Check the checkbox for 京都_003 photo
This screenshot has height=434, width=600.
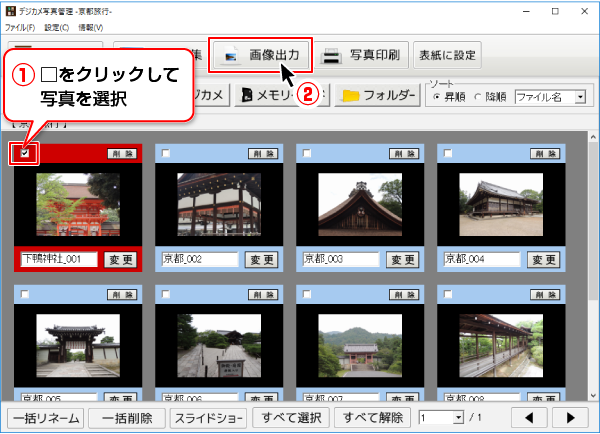click(x=307, y=153)
